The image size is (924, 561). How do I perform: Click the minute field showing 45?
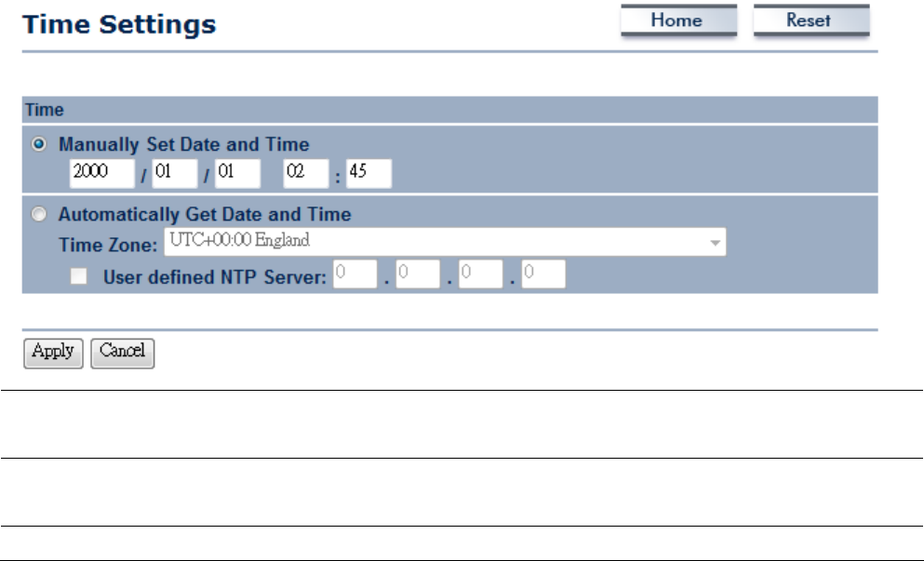tap(368, 173)
